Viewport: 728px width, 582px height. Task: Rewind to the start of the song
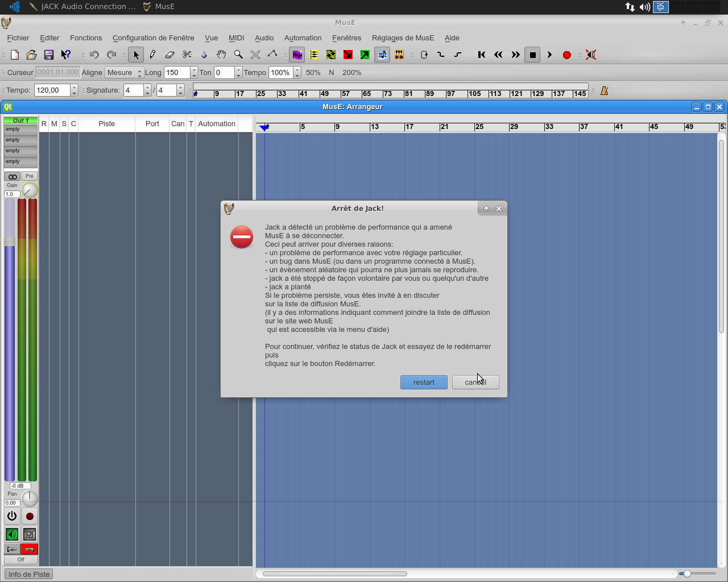pyautogui.click(x=482, y=55)
